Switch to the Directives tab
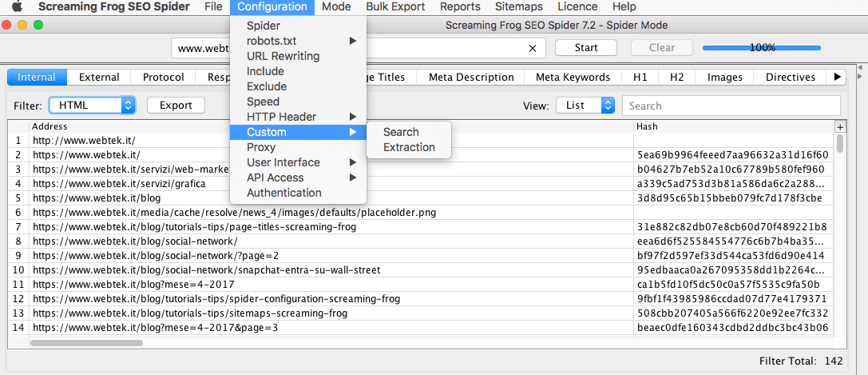868x375 pixels. pyautogui.click(x=791, y=77)
